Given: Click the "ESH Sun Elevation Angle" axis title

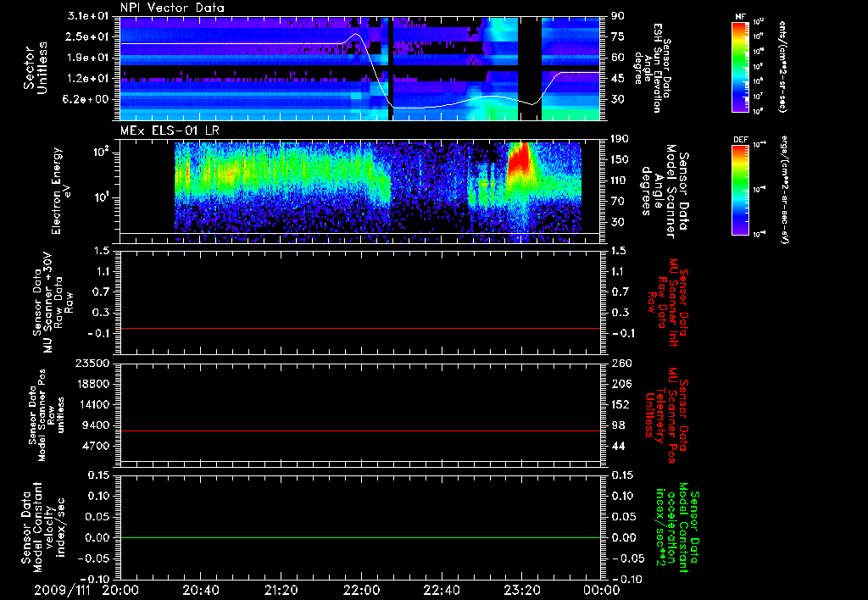Looking at the screenshot, I should 653,68.
